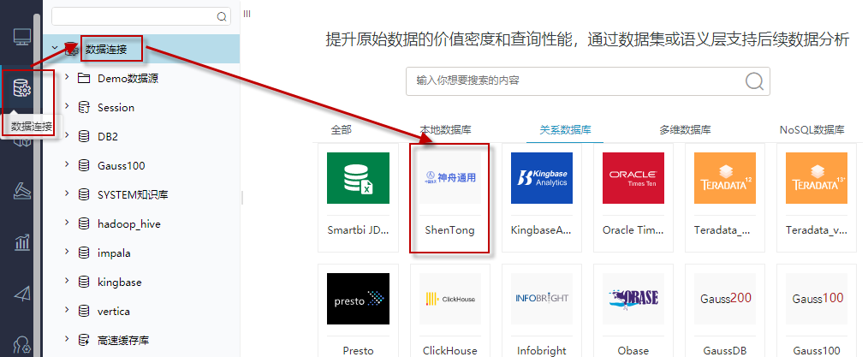The height and width of the screenshot is (357, 868).
Task: Open the analysis bar-chart sidebar icon
Action: click(22, 242)
